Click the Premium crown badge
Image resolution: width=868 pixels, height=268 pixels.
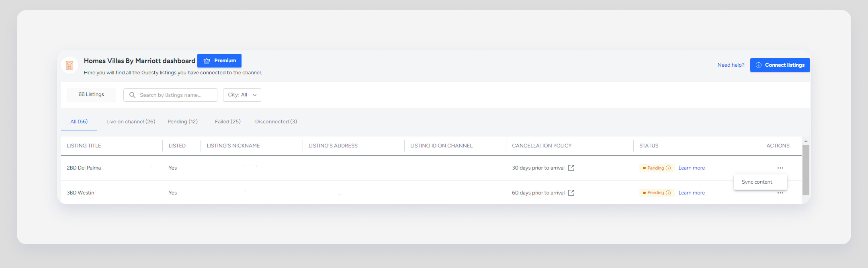pos(219,61)
